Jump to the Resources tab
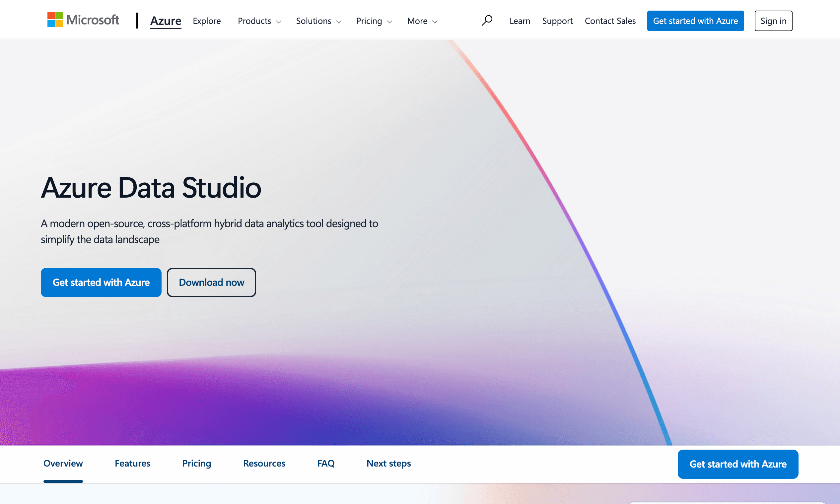840x504 pixels. coord(264,463)
